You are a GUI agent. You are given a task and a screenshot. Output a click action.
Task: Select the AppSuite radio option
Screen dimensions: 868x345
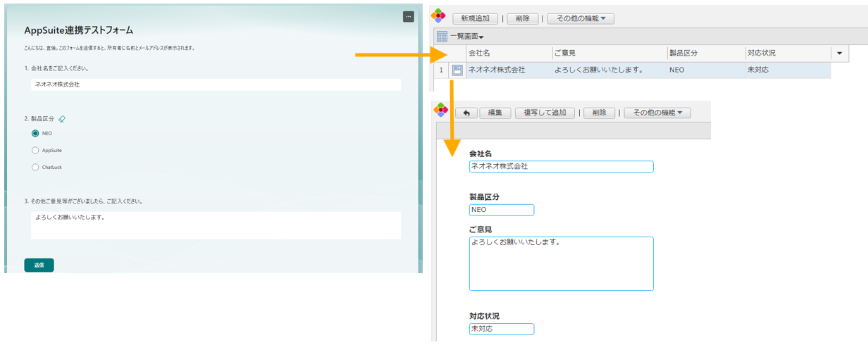click(35, 150)
